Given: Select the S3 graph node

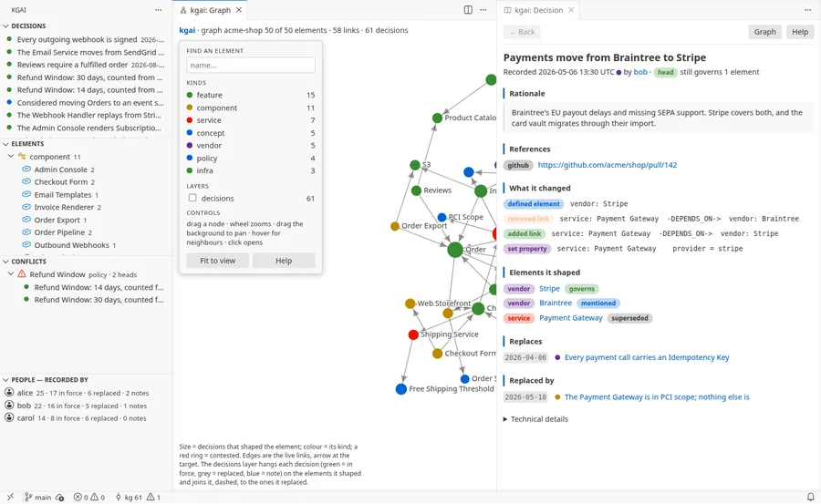Looking at the screenshot, I should [415, 165].
